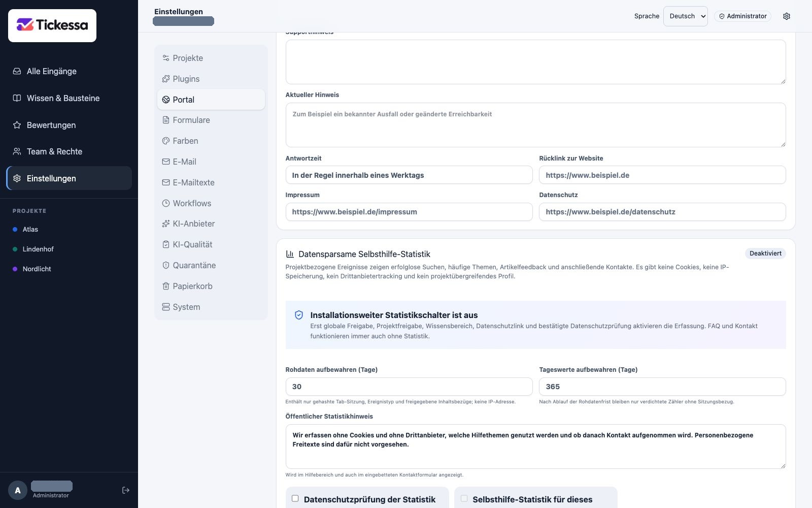The height and width of the screenshot is (508, 812).
Task: Click the Impressum URL field
Action: [409, 212]
